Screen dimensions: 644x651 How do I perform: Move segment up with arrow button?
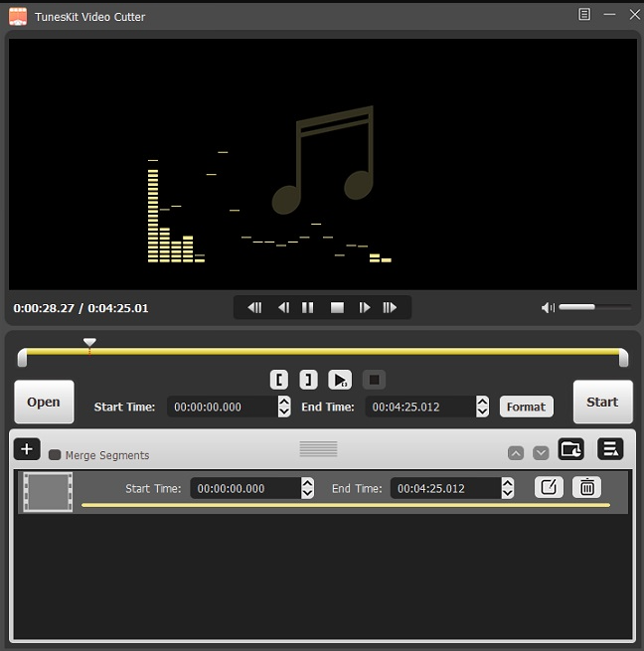click(515, 453)
